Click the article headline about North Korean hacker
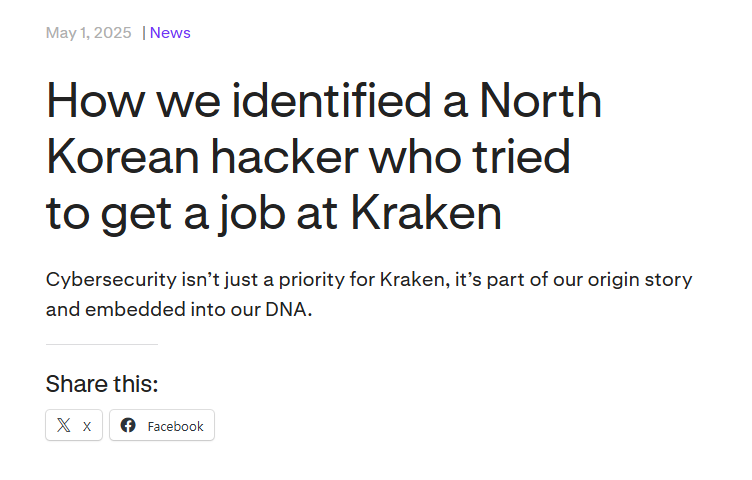The height and width of the screenshot is (480, 752). pos(324,157)
